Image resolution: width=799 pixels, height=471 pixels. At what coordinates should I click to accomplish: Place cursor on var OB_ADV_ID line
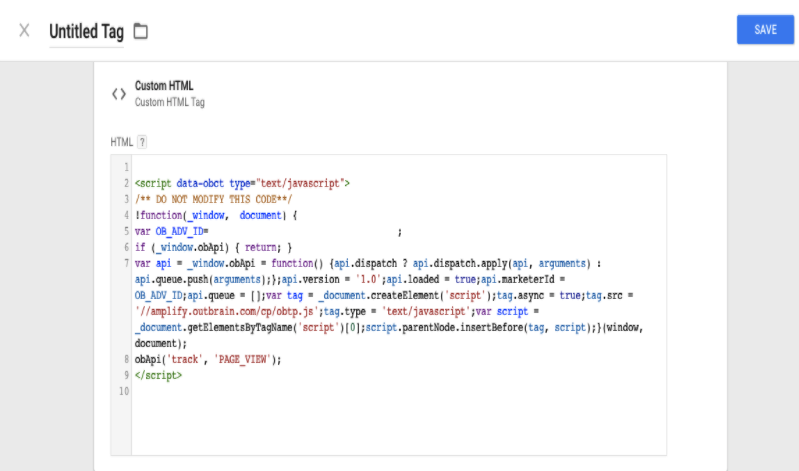tap(171, 231)
